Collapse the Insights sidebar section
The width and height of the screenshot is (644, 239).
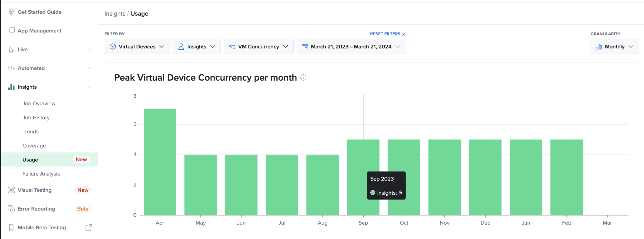pos(89,87)
